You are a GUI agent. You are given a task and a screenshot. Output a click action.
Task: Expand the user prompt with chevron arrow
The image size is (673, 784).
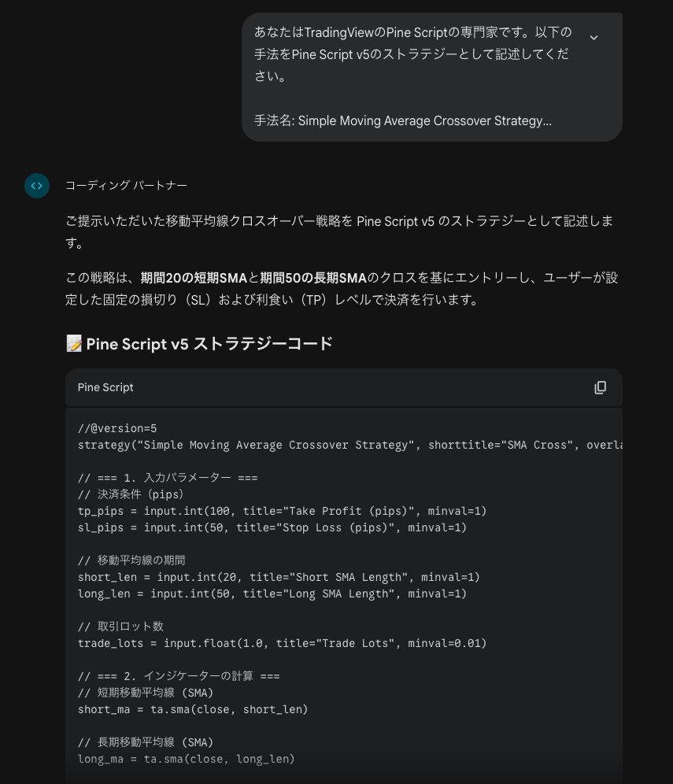point(593,38)
